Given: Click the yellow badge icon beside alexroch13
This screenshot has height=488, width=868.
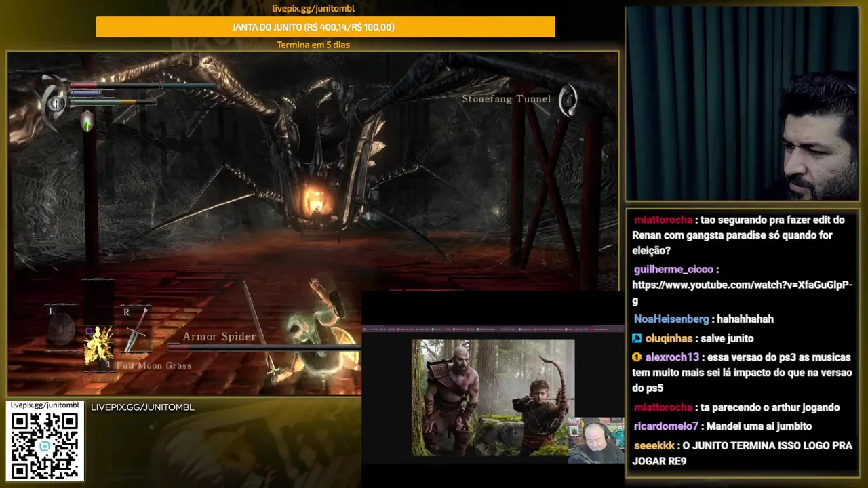Looking at the screenshot, I should [x=637, y=357].
